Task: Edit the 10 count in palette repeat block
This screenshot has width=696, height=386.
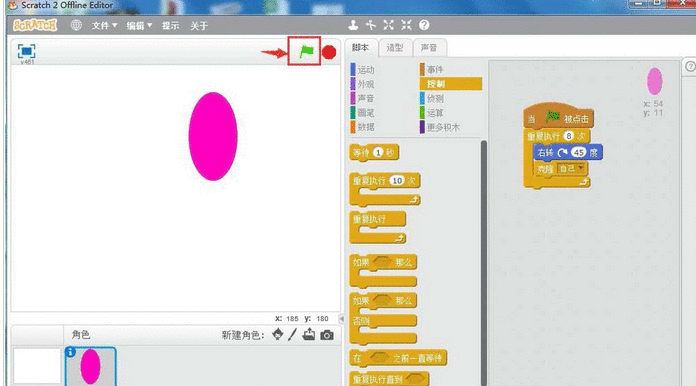Action: click(x=397, y=181)
